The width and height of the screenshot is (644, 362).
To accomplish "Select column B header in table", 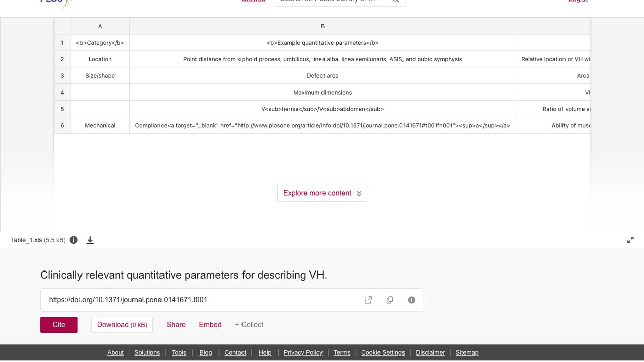I will coord(323,26).
